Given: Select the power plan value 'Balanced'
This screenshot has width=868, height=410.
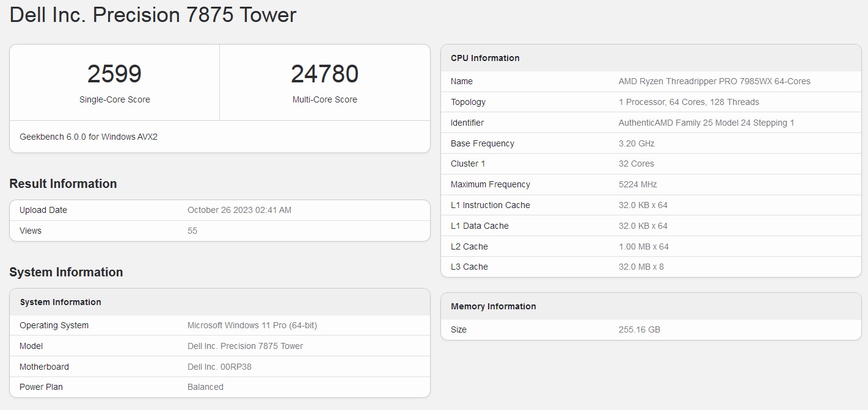Looking at the screenshot, I should 206,387.
